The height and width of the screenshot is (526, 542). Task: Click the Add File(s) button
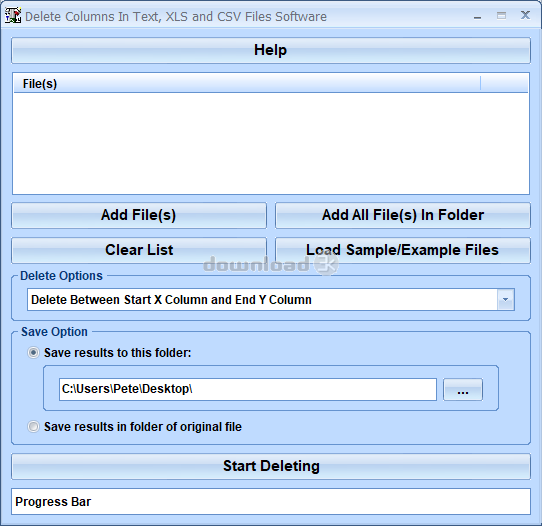139,215
